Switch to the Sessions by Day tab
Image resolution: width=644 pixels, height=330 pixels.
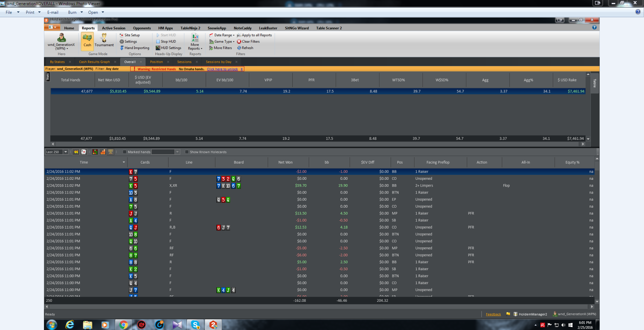pyautogui.click(x=218, y=62)
